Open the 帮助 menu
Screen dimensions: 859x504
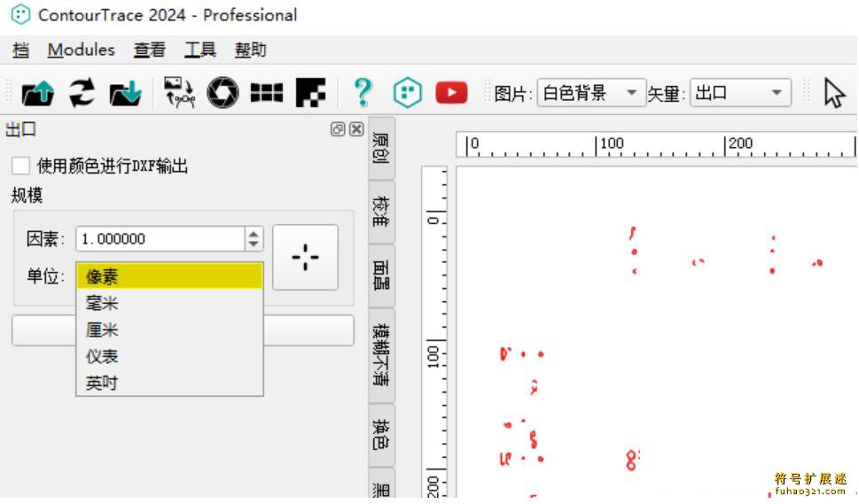pyautogui.click(x=250, y=50)
